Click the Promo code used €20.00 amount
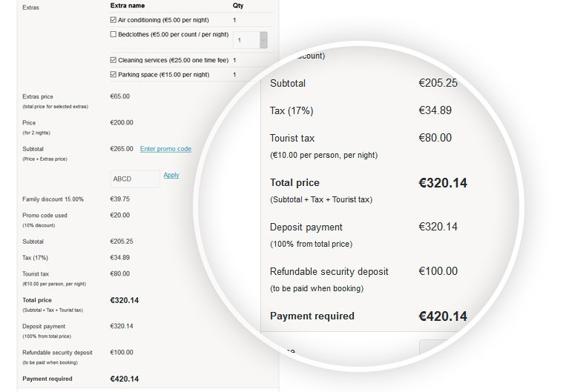This screenshot has width=566, height=392. [120, 216]
